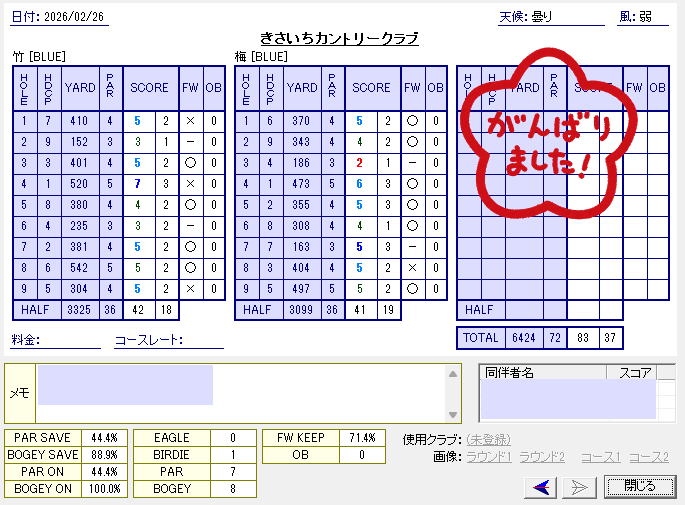Open the コース1 image link
The width and height of the screenshot is (685, 505).
coord(600,457)
